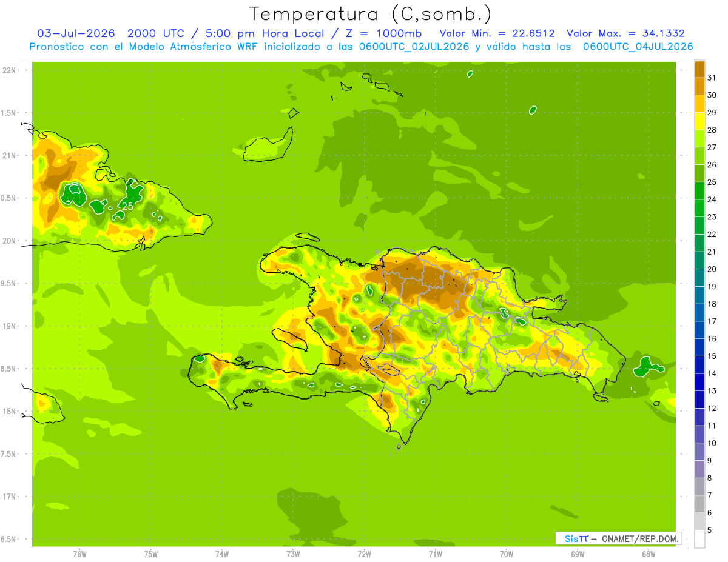Click the "72W" longitude axis label
Image resolution: width=728 pixels, height=562 pixels.
pos(364,554)
